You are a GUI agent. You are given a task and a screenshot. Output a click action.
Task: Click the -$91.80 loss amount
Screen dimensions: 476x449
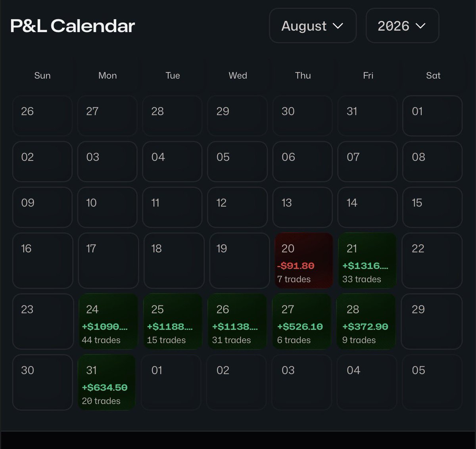[x=296, y=266]
